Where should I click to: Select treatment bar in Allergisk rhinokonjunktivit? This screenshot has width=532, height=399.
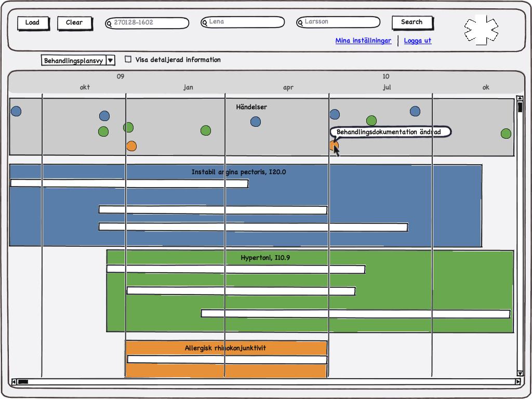227,360
